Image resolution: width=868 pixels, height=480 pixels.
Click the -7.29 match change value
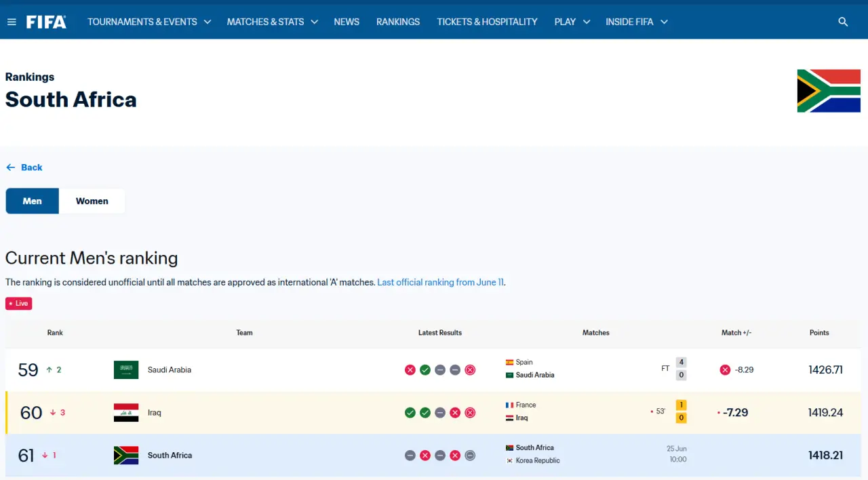click(735, 412)
